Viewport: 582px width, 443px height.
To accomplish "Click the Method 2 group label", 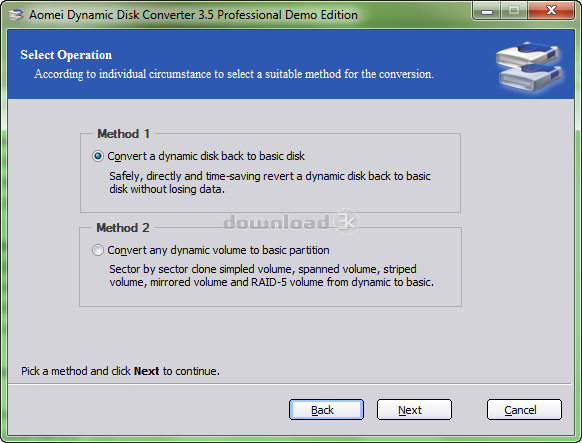I will [x=122, y=227].
